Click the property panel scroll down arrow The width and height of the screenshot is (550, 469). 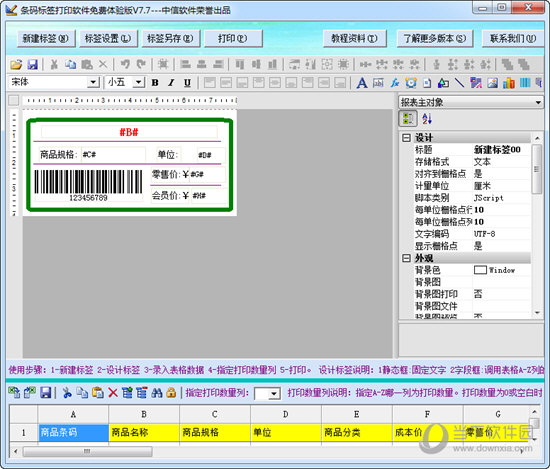click(x=537, y=313)
